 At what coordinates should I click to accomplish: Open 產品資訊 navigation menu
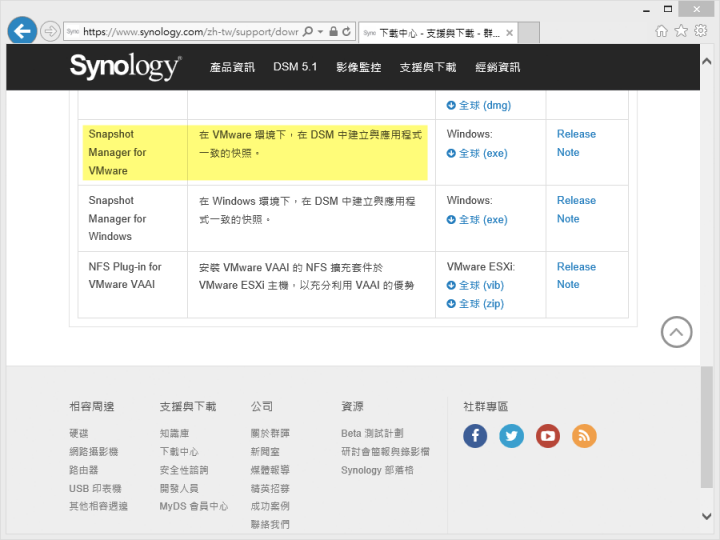[232, 67]
